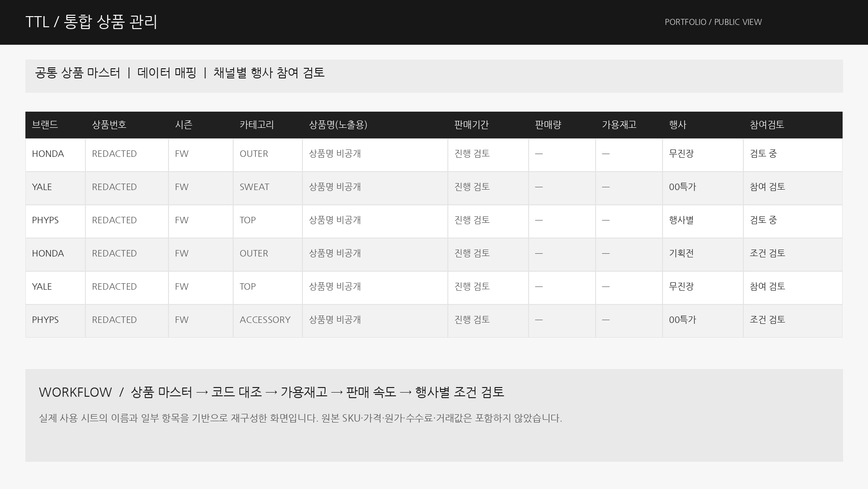Click the 'TTL / 통합 상품 관리' title
868x489 pixels.
pyautogui.click(x=91, y=22)
